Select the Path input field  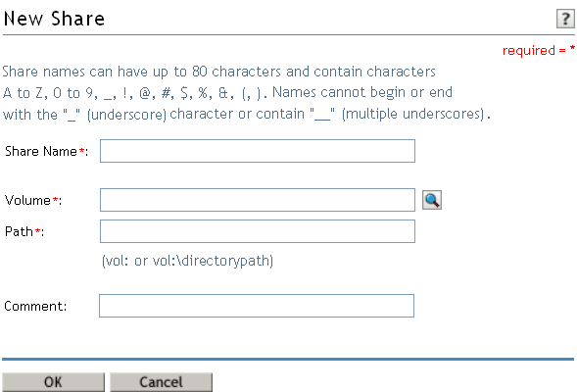tap(258, 231)
